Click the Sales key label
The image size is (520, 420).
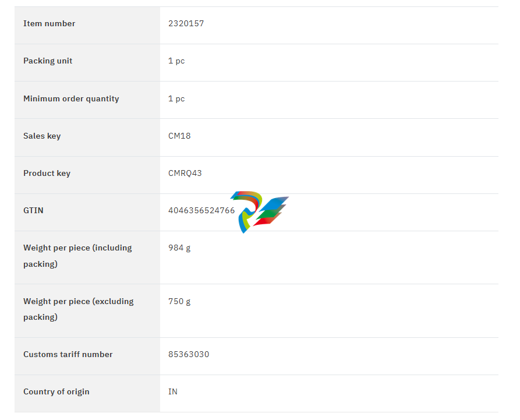[x=42, y=136]
